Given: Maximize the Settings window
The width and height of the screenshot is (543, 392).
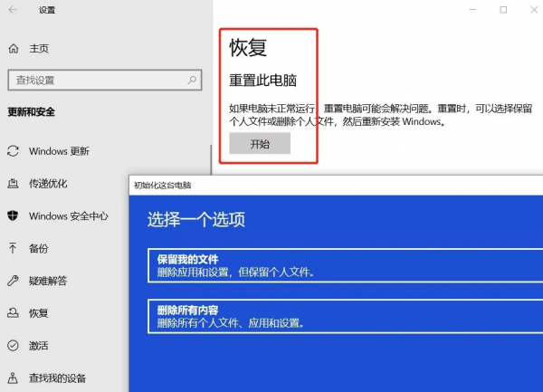Looking at the screenshot, I should (x=503, y=10).
